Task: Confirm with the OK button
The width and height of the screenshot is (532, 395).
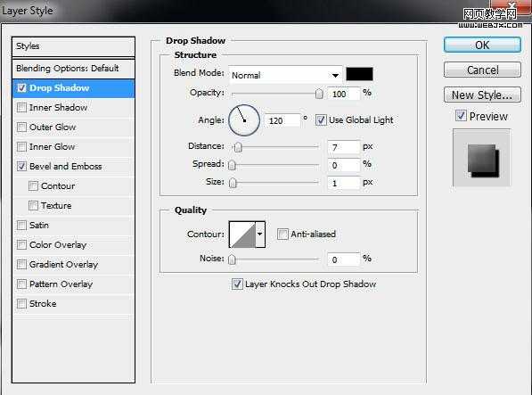Action: point(482,45)
